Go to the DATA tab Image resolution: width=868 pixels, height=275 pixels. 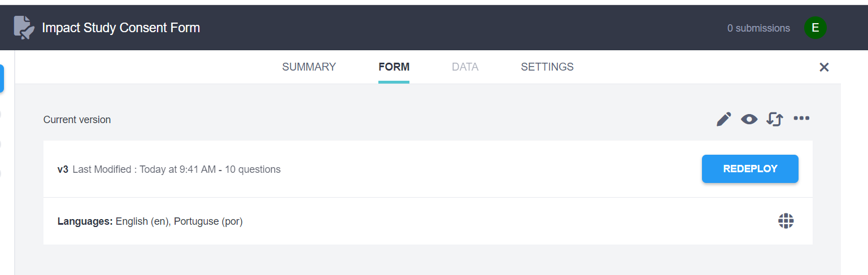(x=465, y=67)
